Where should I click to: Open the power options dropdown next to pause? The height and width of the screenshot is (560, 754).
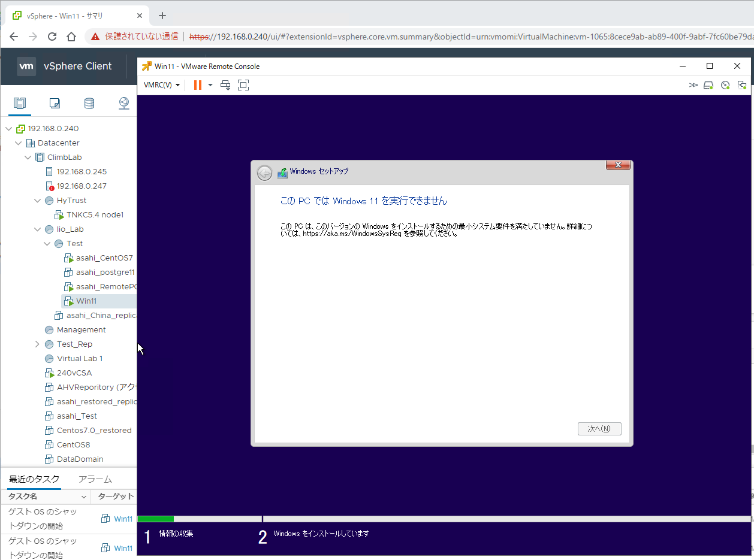pos(210,85)
